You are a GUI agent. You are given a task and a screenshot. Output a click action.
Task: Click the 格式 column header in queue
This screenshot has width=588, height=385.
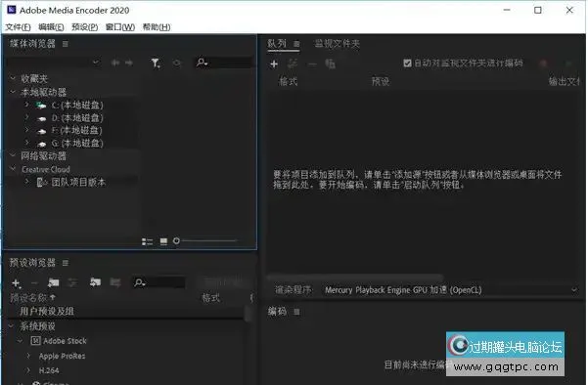(x=288, y=81)
